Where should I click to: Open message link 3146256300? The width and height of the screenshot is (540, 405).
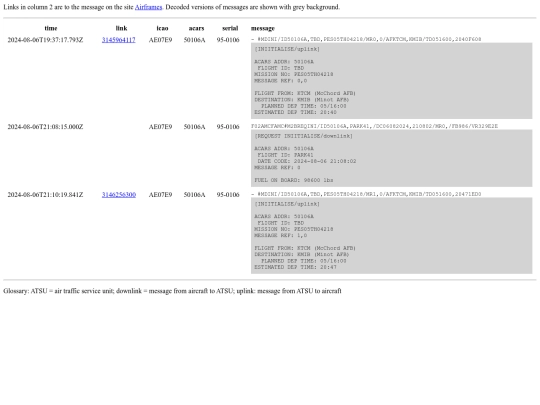tap(119, 195)
